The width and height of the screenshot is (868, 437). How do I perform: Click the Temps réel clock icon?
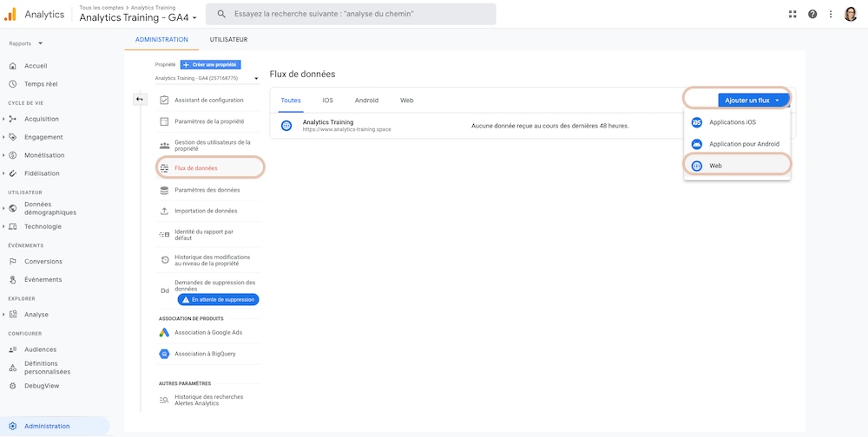tap(13, 84)
